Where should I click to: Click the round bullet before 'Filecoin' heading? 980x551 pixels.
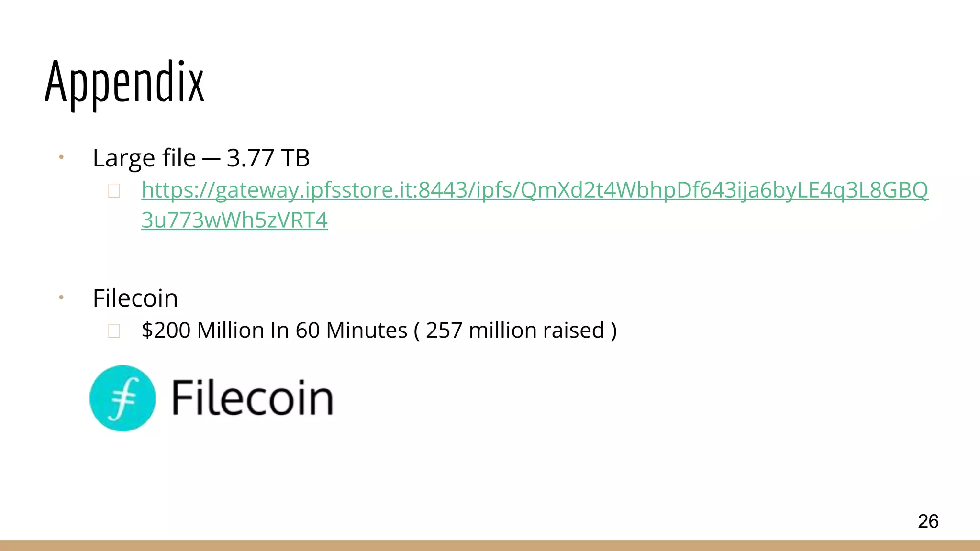point(61,298)
